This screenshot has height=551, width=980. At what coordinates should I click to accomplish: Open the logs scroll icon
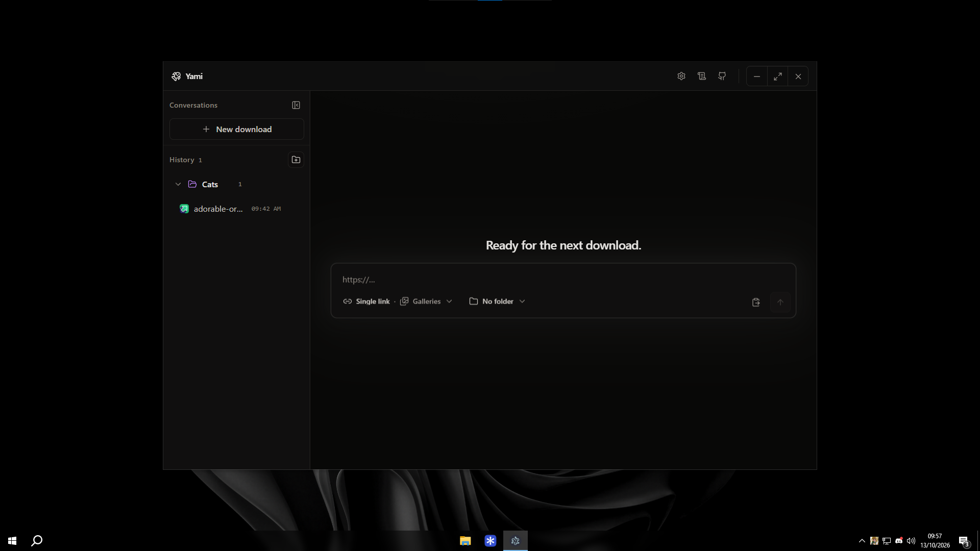(702, 77)
